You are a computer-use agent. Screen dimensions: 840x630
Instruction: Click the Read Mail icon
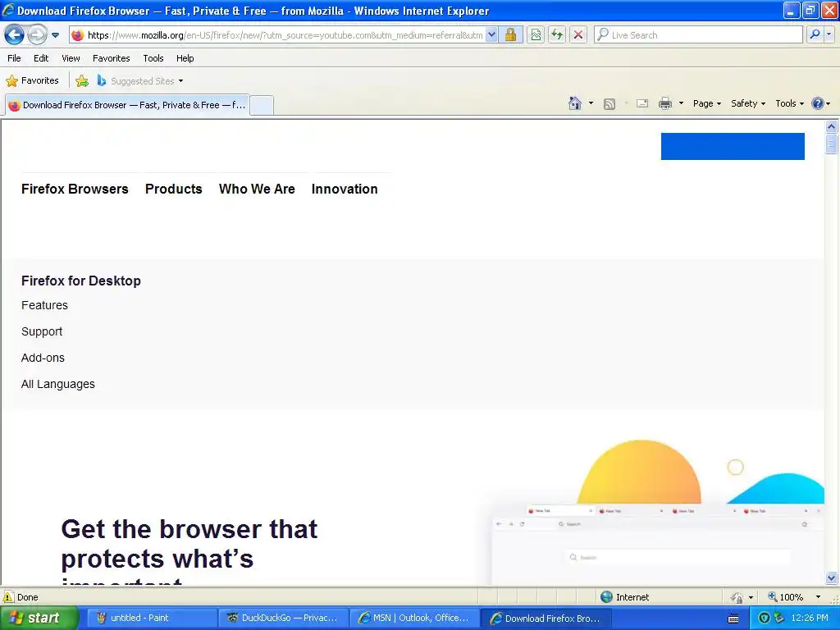coord(642,103)
